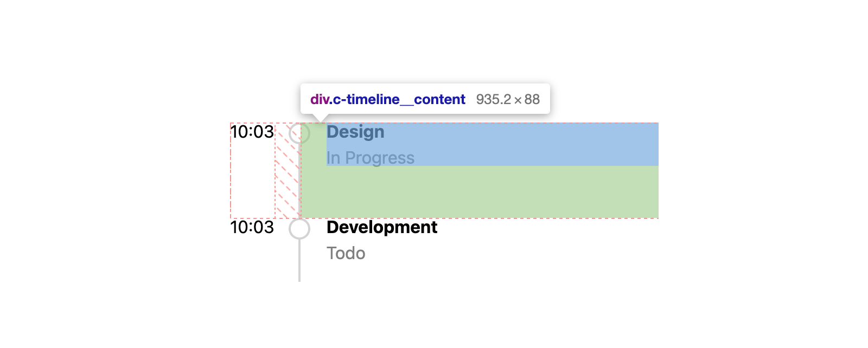Image resolution: width=868 pixels, height=348 pixels.
Task: Click the 10:03 time next to Development
Action: point(252,227)
